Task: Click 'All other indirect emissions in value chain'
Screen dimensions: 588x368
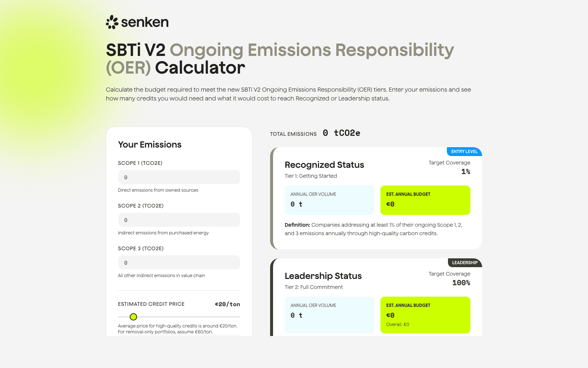Action: tap(161, 276)
